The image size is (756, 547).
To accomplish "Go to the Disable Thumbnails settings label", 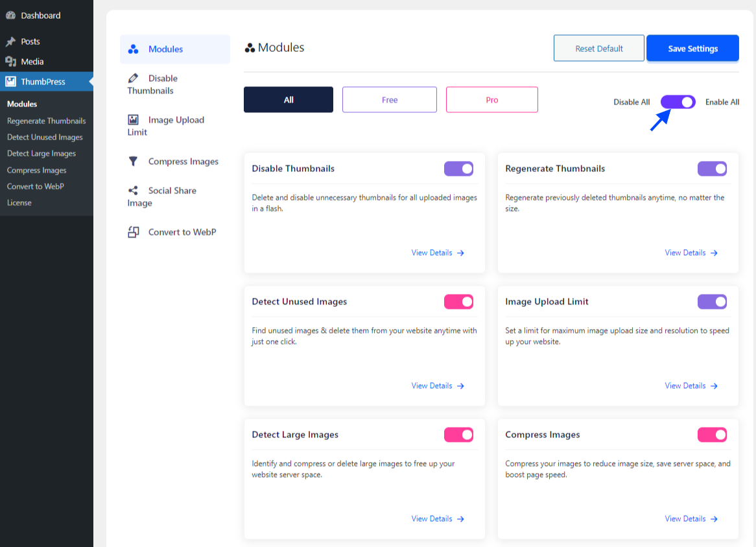I will (152, 84).
